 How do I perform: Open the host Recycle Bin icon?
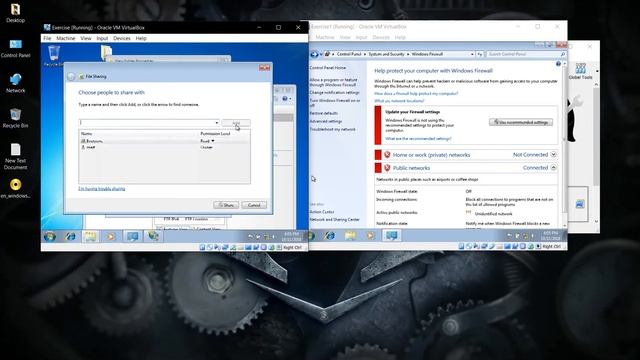16,118
